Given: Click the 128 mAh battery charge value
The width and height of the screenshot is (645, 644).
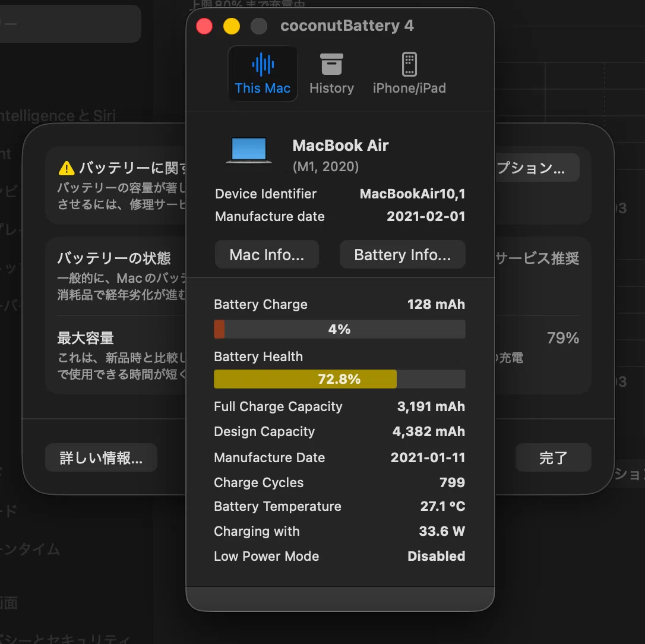Looking at the screenshot, I should coord(436,305).
